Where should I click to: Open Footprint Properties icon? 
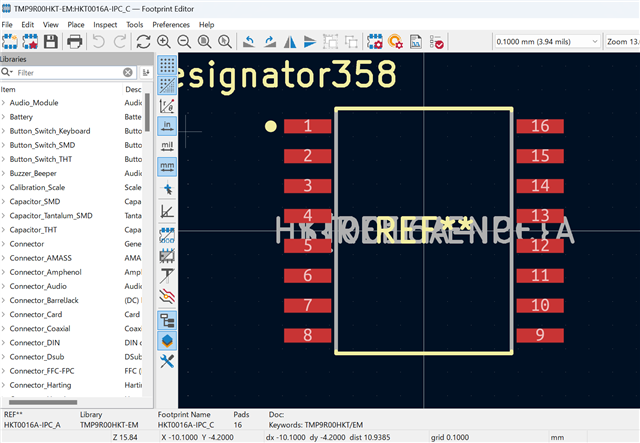pos(375,42)
